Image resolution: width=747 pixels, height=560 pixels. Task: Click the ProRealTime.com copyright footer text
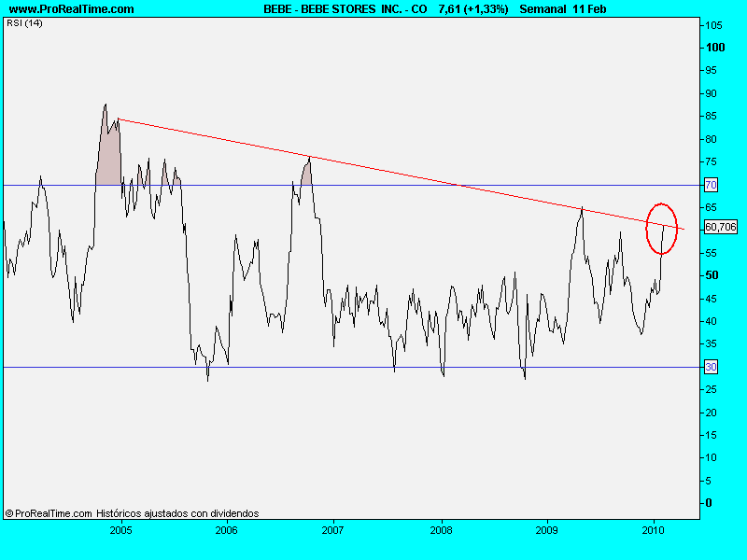[49, 513]
